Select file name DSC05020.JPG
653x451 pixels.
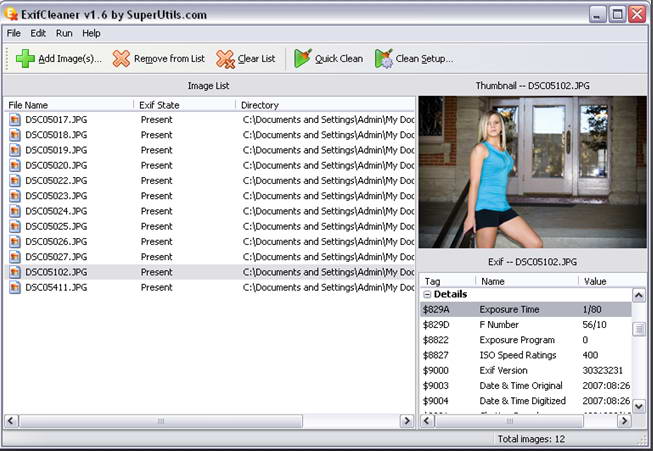coord(56,165)
